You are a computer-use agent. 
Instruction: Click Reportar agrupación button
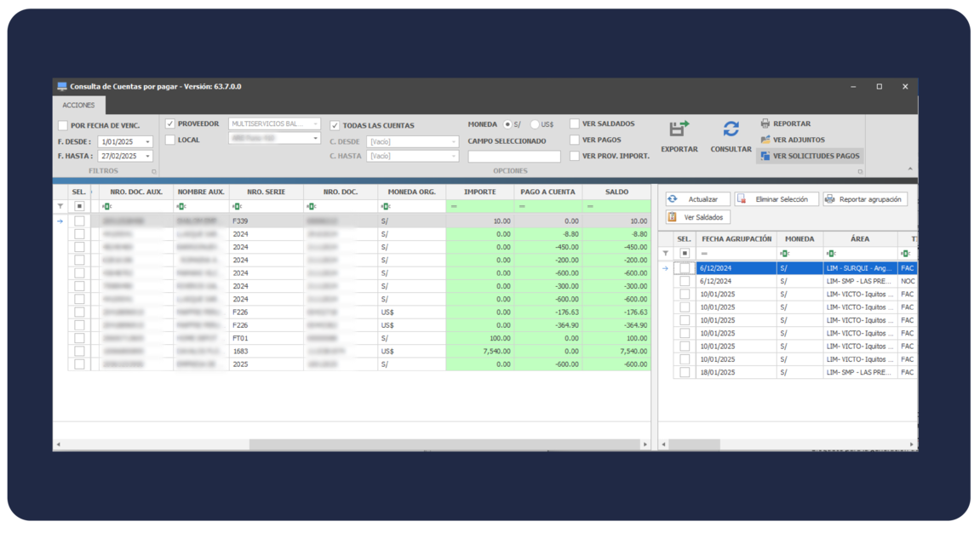[865, 199]
